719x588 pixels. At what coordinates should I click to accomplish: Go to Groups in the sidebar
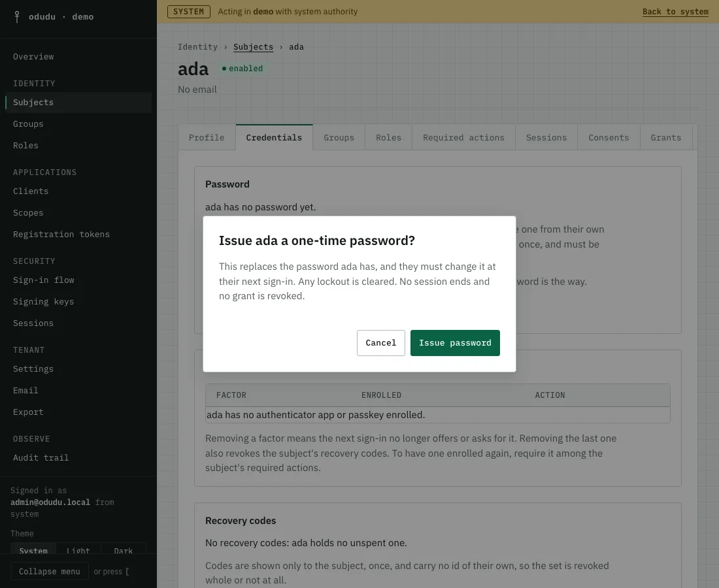click(x=78, y=123)
